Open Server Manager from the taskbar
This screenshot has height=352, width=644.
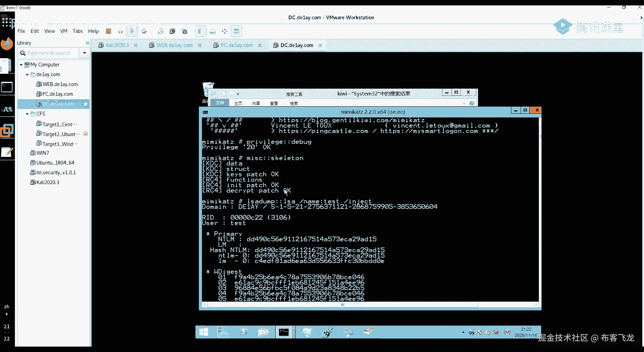[223, 332]
